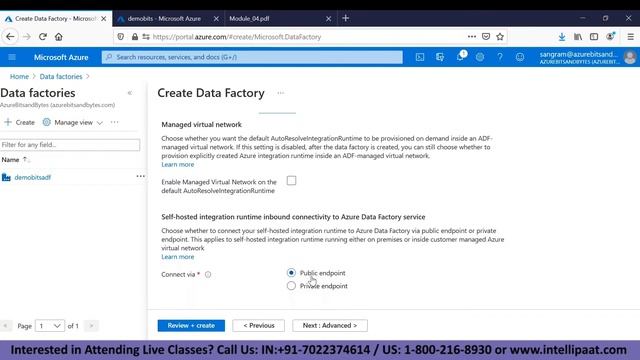Viewport: 640px width, 360px height.
Task: Navigate to Home breadcrumb
Action: click(19, 76)
